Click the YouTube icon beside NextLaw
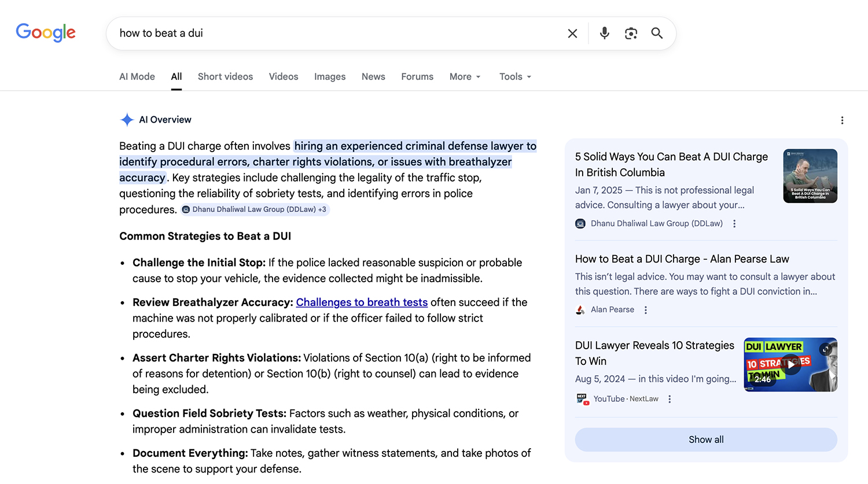This screenshot has height=484, width=868. coord(582,398)
